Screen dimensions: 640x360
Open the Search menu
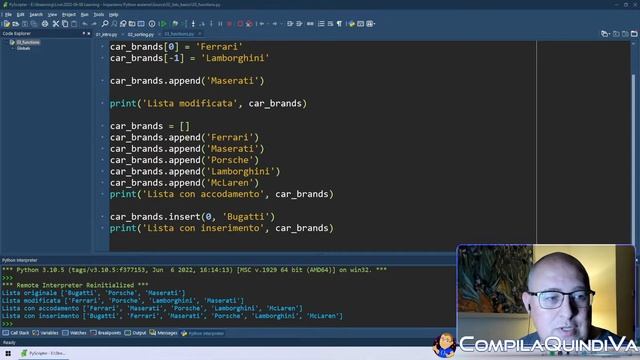pyautogui.click(x=36, y=14)
